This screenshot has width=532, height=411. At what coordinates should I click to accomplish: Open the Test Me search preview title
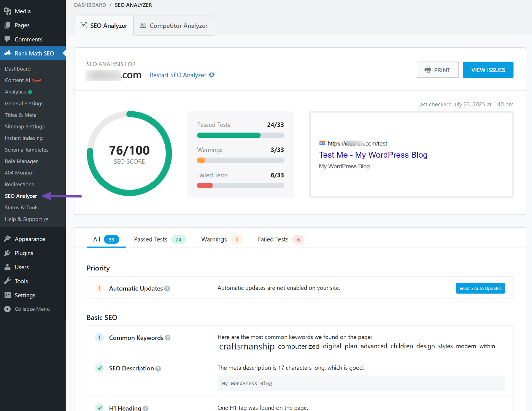[373, 155]
